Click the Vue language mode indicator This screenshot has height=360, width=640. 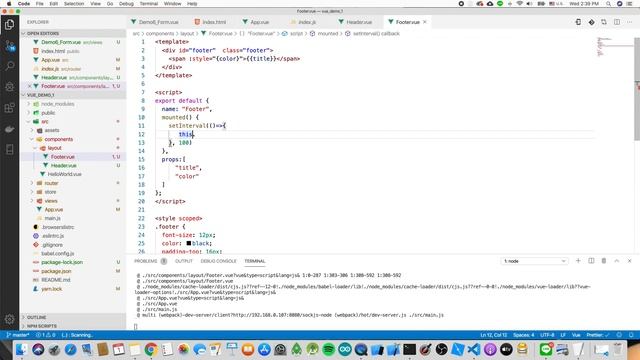click(576, 335)
